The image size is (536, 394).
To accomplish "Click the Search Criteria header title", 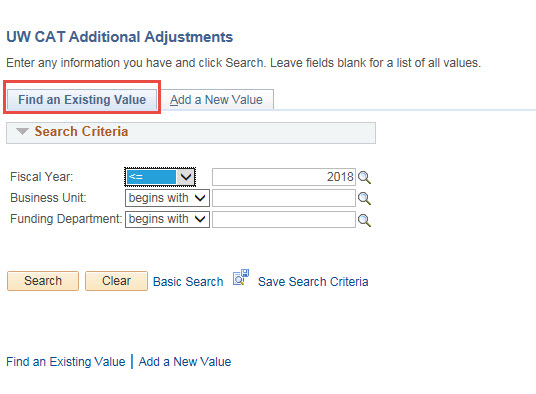I will tap(81, 132).
